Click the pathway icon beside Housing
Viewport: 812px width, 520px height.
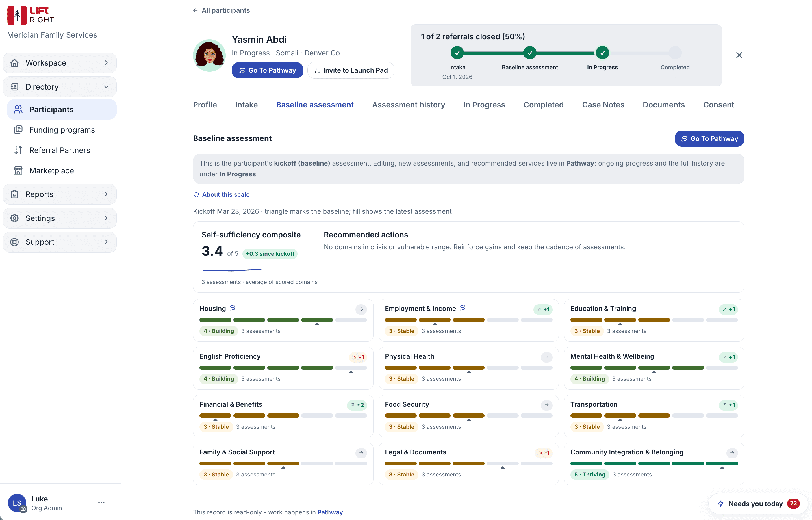(233, 308)
